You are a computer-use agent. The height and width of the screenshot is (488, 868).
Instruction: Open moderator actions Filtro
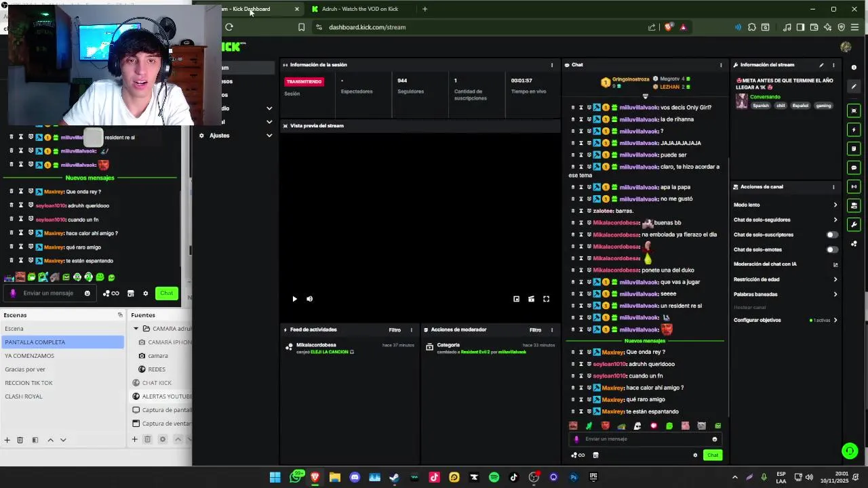[535, 330]
